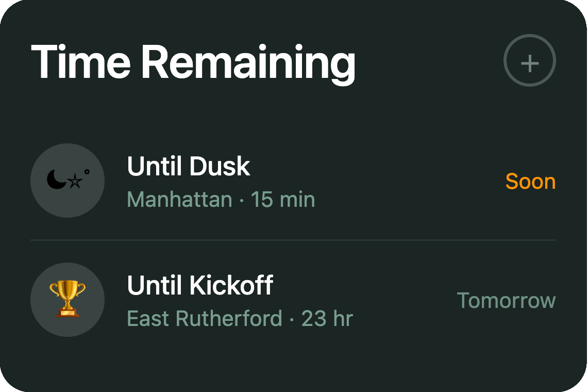Click the orange Soon status label

coord(531,182)
